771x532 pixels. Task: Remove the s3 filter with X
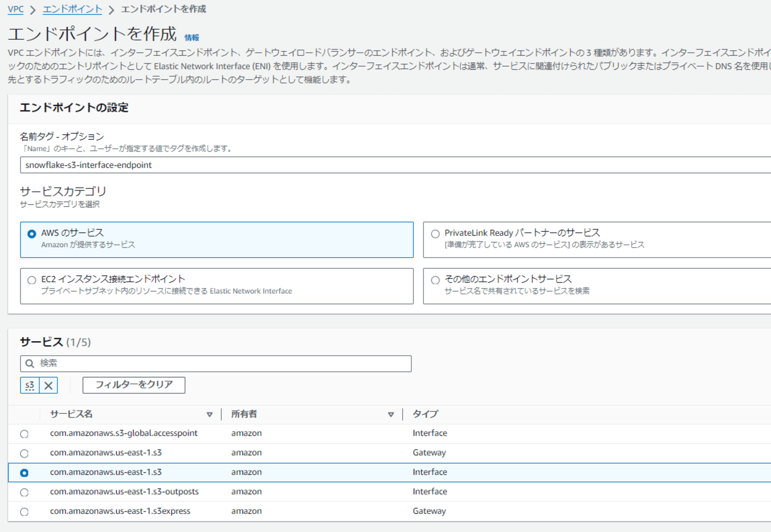(49, 385)
